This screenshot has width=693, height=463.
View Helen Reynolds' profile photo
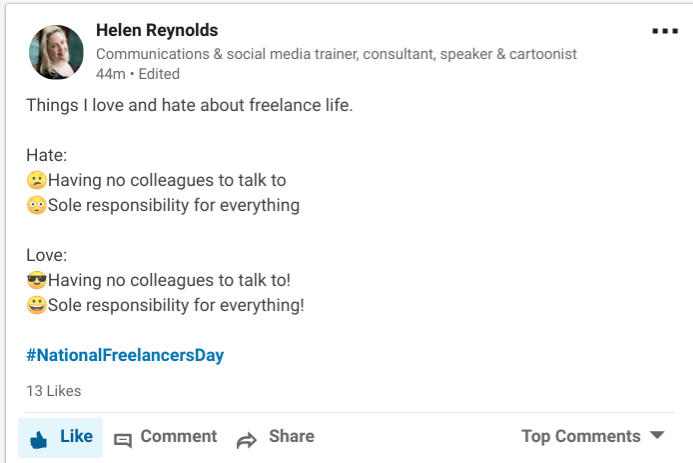pyautogui.click(x=57, y=52)
